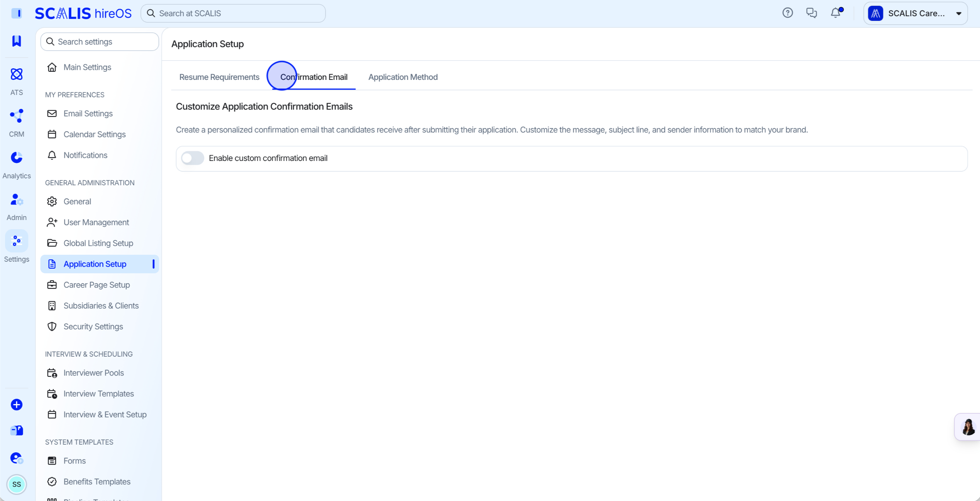Open the CRM module icon
Image resolution: width=980 pixels, height=501 pixels.
[17, 116]
